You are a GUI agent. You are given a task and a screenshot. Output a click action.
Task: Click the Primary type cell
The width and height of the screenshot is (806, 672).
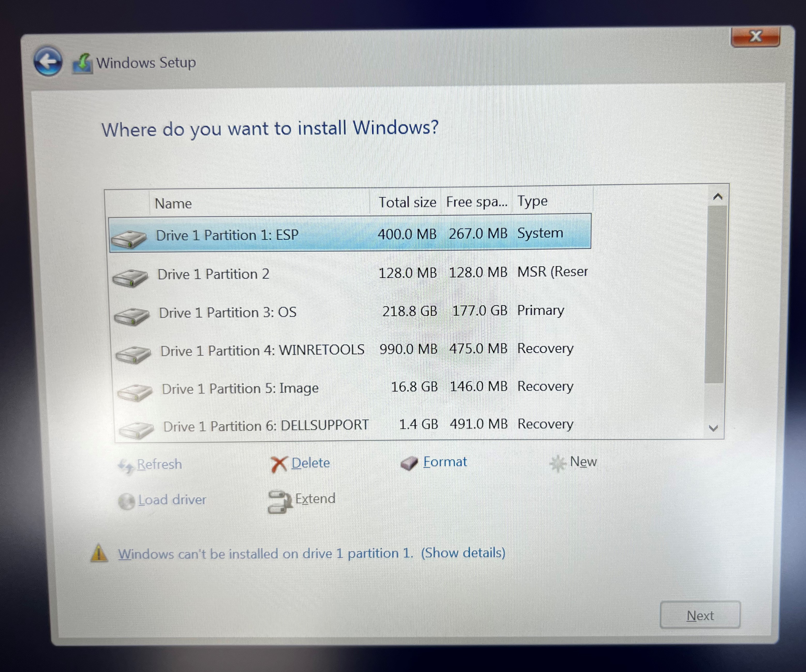point(540,311)
